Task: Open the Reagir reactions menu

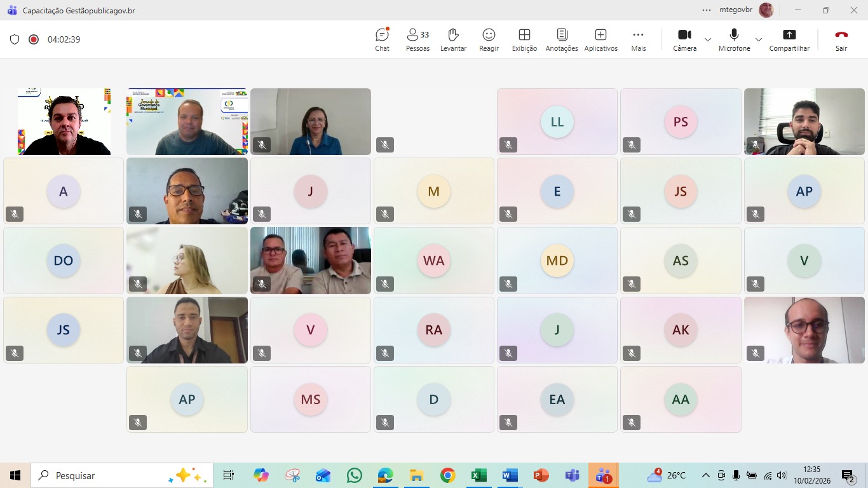Action: [489, 39]
